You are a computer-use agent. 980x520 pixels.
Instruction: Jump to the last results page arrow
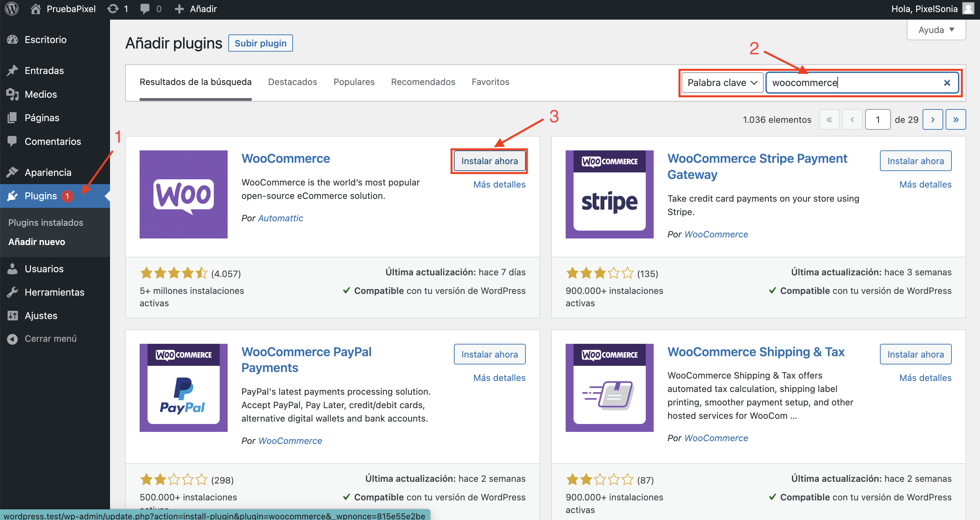956,119
